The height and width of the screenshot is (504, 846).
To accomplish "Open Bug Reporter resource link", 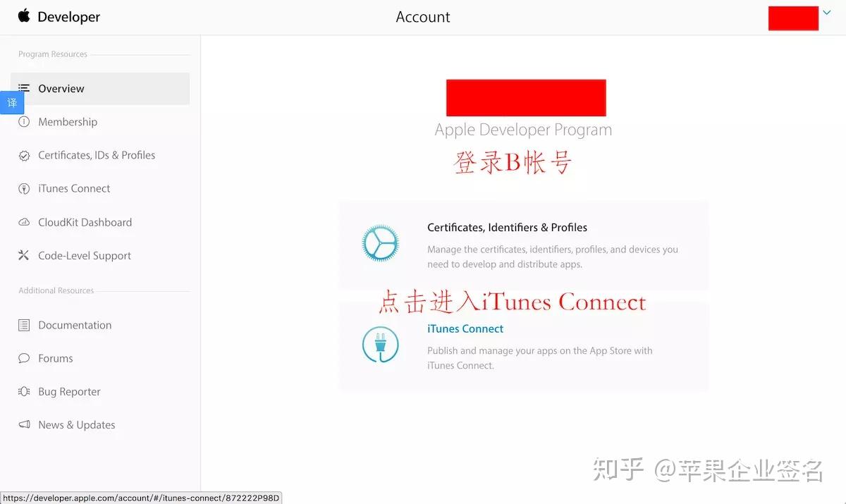I will [x=69, y=391].
